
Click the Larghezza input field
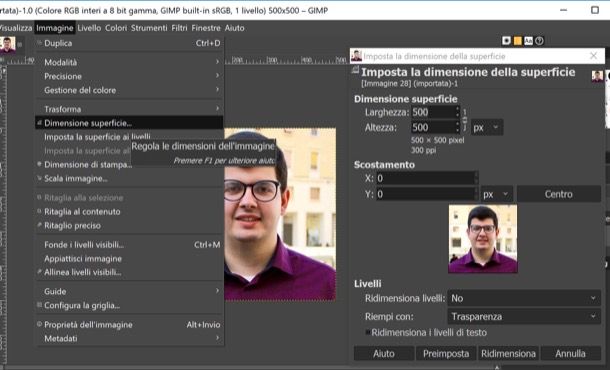click(432, 112)
